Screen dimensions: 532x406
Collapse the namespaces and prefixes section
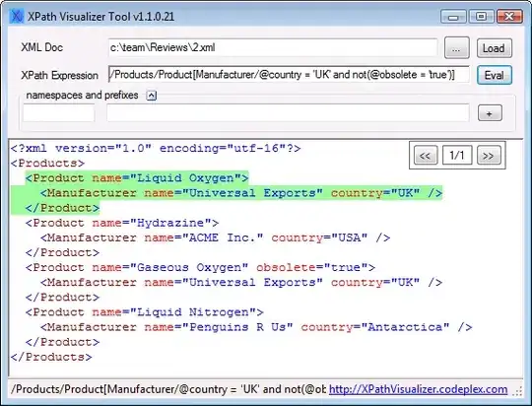click(x=152, y=96)
